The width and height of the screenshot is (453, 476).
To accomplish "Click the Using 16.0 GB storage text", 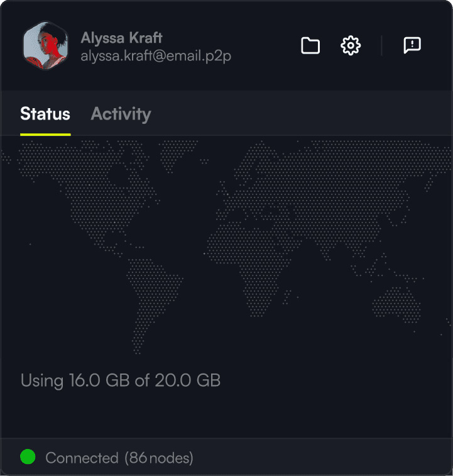I will [121, 380].
